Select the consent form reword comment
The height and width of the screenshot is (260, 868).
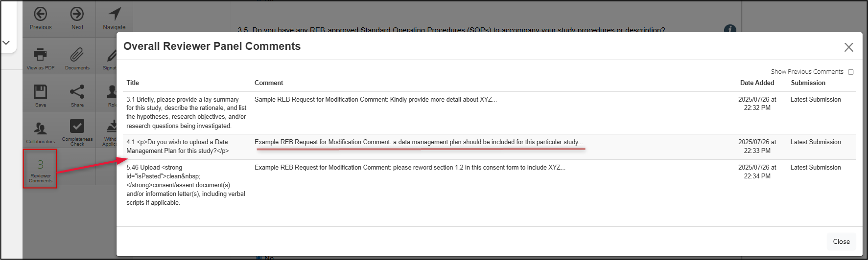pyautogui.click(x=410, y=168)
